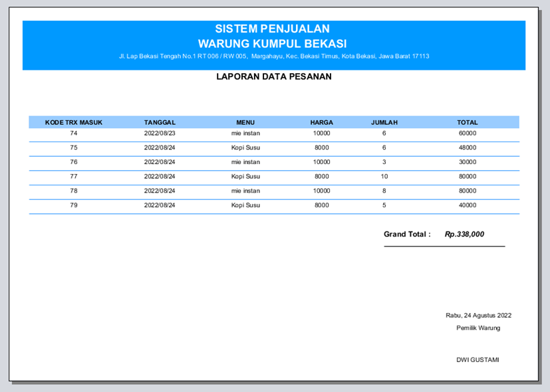Viewport: 550px width, 392px height.
Task: Click date '2022/08/24' in transaction 75 row
Action: (x=160, y=147)
